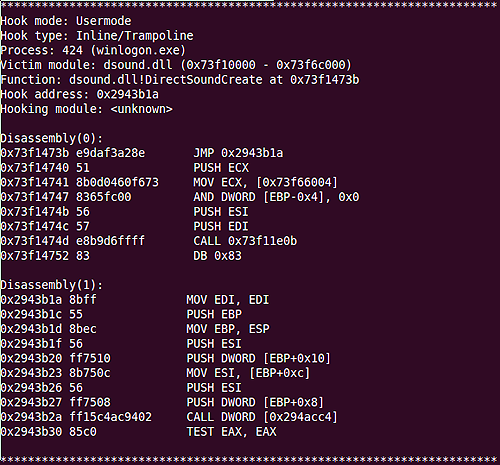Click the 'MOV EBP, ESP' instruction
The image size is (500, 465).
pyautogui.click(x=228, y=329)
